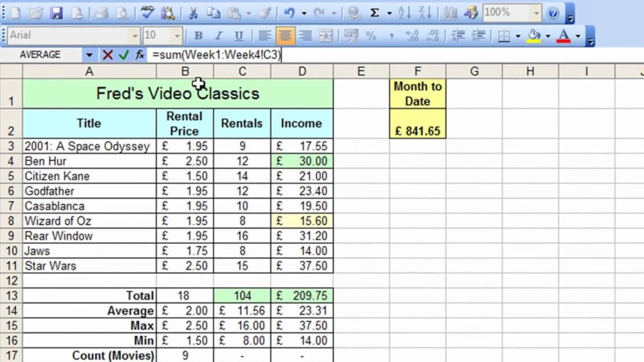Toggle italic formatting
Image resolution: width=644 pixels, height=362 pixels.
click(218, 36)
